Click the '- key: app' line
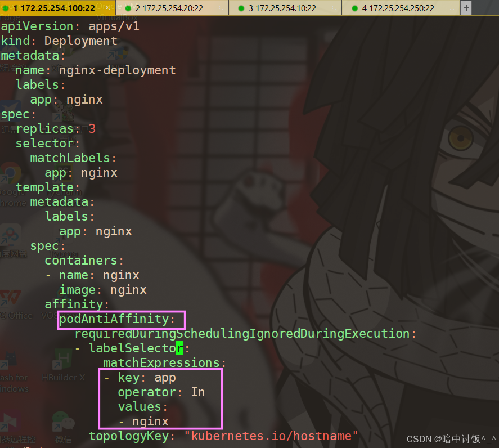 140,378
